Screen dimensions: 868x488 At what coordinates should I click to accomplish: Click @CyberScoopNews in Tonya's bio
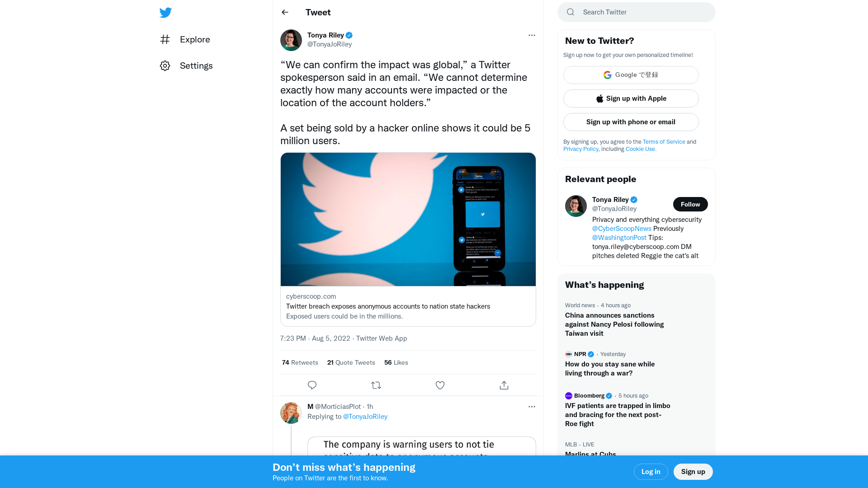(621, 228)
